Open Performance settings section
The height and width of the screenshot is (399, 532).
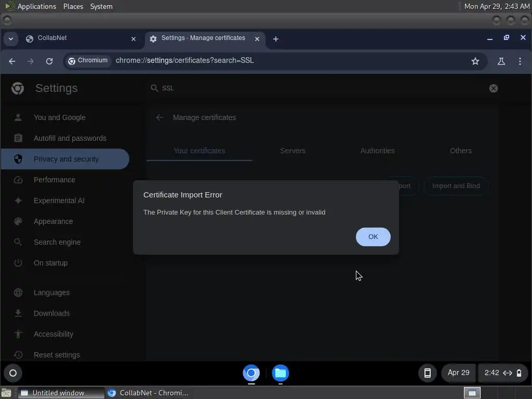(65, 179)
